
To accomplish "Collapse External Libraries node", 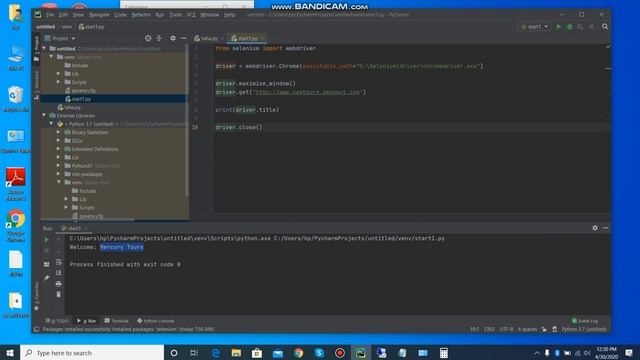I will [44, 116].
